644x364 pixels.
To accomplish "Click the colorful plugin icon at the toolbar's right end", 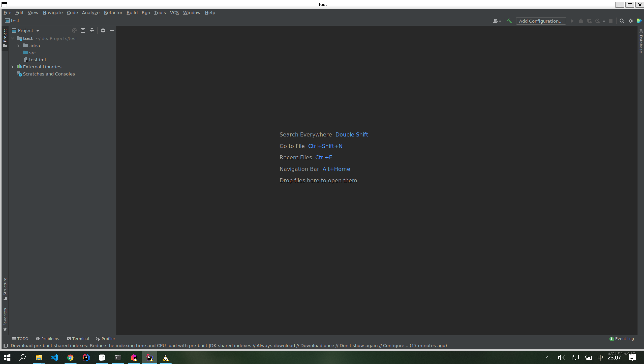I will pos(639,21).
